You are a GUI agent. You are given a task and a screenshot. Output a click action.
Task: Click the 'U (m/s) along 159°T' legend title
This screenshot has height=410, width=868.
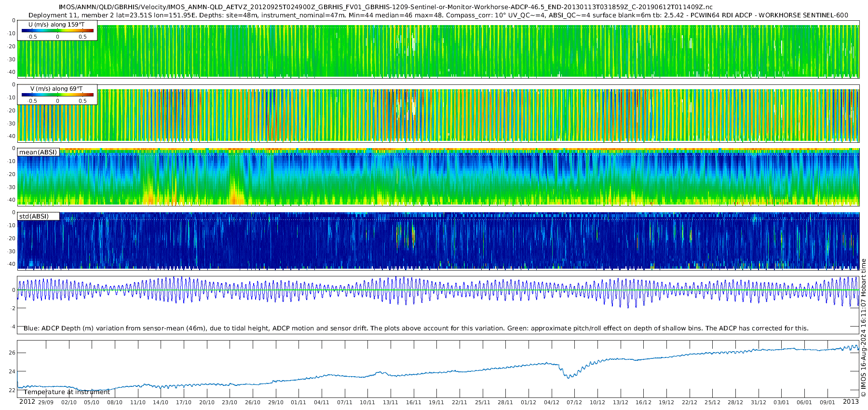56,25
